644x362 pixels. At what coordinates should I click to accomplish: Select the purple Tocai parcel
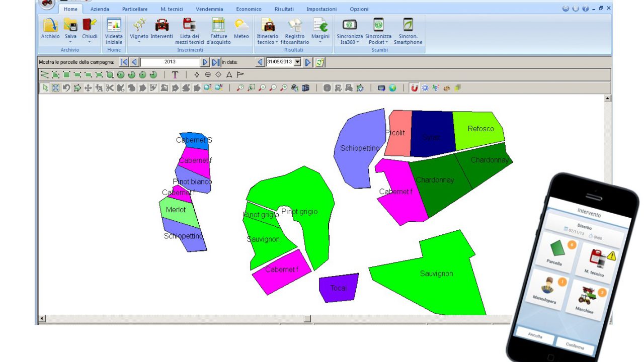(339, 288)
